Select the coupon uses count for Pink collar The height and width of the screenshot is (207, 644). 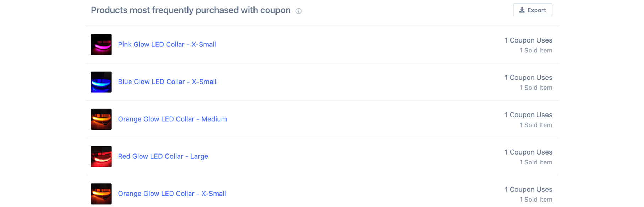[528, 40]
